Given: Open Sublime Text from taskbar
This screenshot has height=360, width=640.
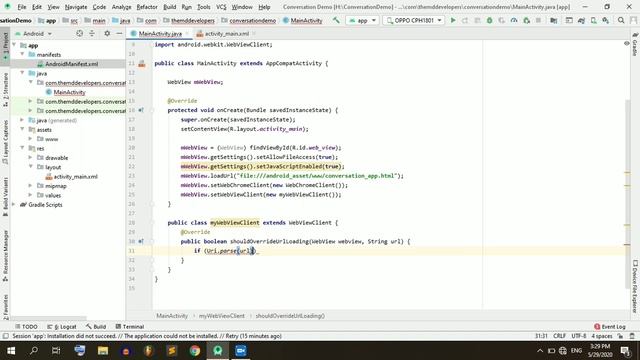Looking at the screenshot, I should (x=172, y=351).
